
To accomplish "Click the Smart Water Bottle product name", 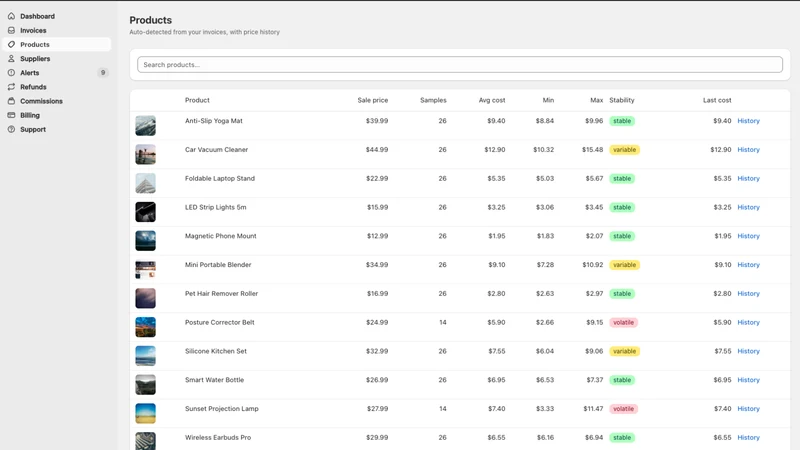I will click(214, 380).
